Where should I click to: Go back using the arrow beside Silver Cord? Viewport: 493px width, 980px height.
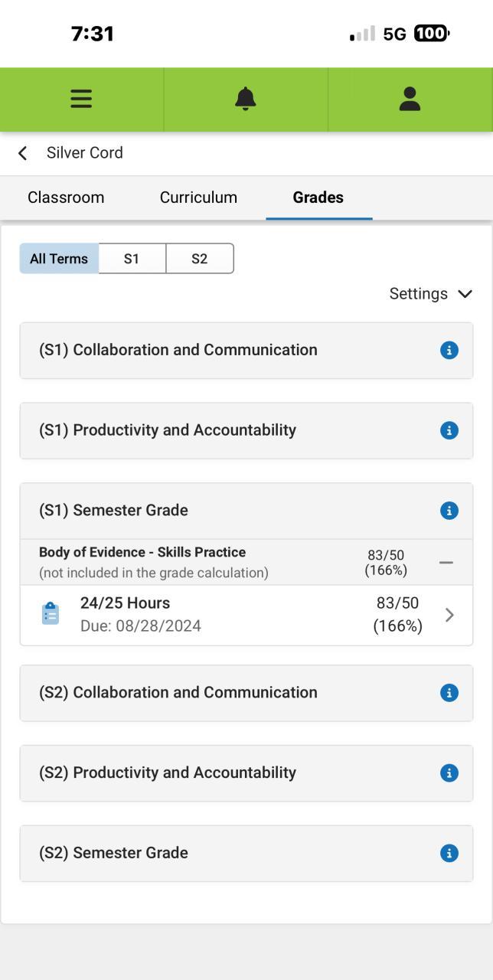23,153
